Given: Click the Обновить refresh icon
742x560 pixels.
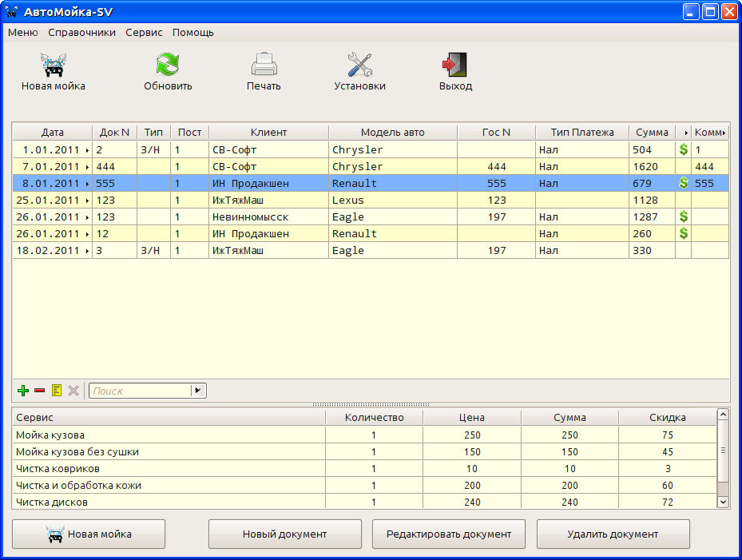Looking at the screenshot, I should click(x=168, y=66).
